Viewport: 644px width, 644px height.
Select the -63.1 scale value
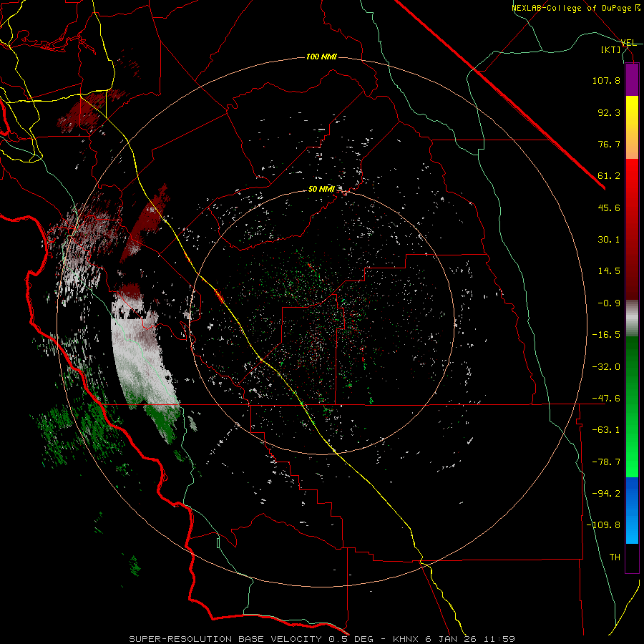coord(606,430)
